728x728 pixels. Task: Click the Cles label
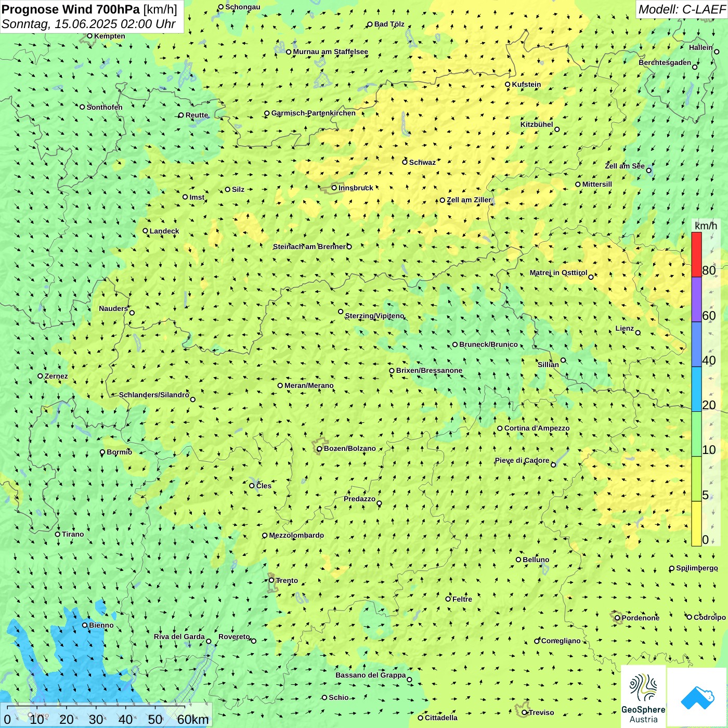click(x=264, y=486)
